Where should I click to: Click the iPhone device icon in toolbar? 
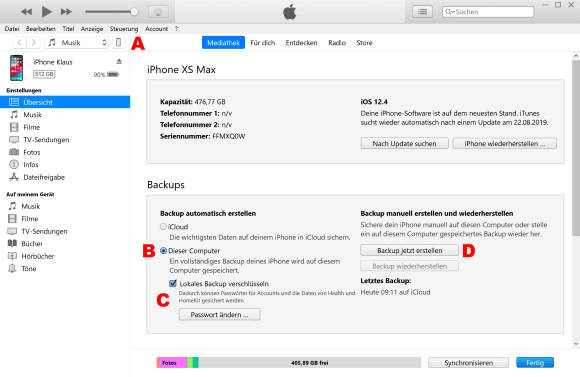pos(118,43)
